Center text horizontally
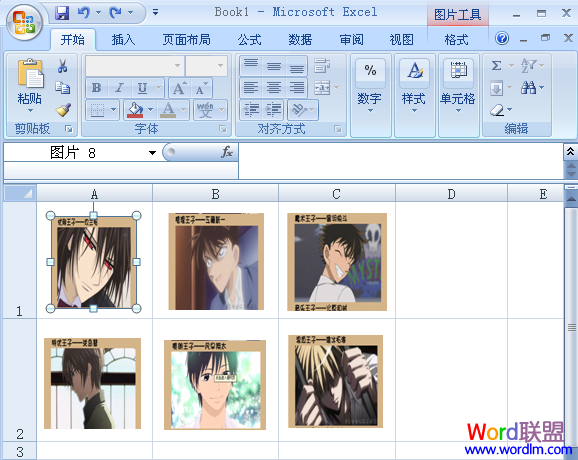 point(274,88)
